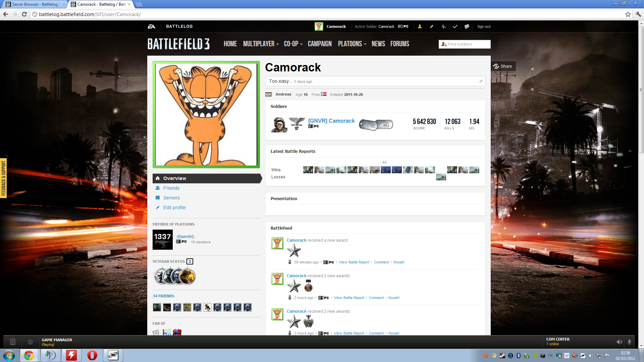Viewport: 644px width, 362px height.
Task: Open the Game Manager clipboard icon
Action: 13,342
